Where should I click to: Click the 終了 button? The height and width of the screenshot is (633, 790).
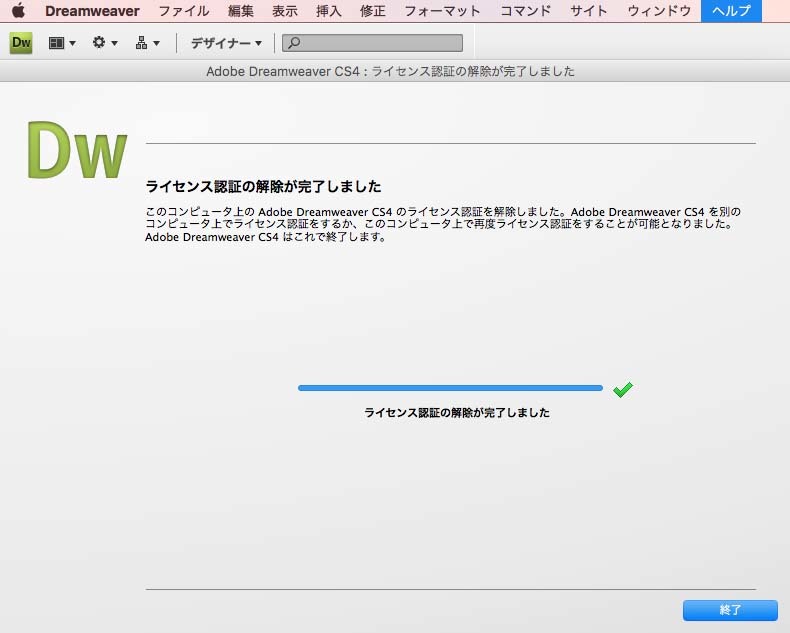[x=730, y=610]
